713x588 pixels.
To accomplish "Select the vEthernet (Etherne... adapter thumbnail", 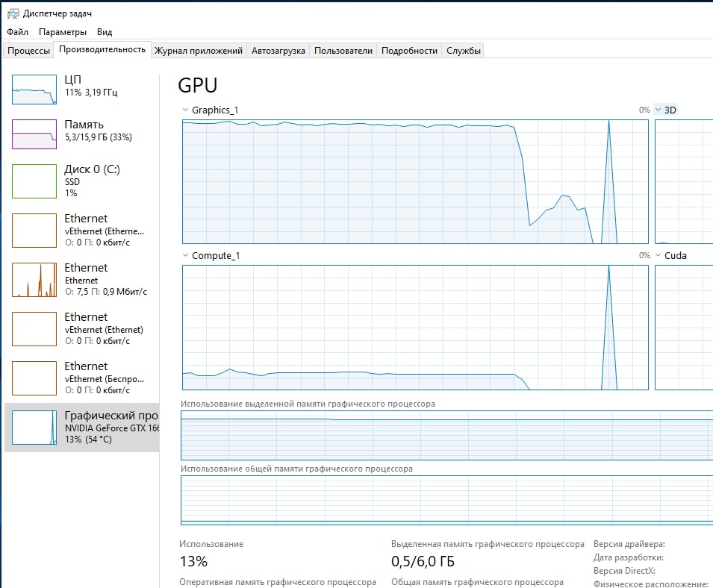I will click(34, 231).
